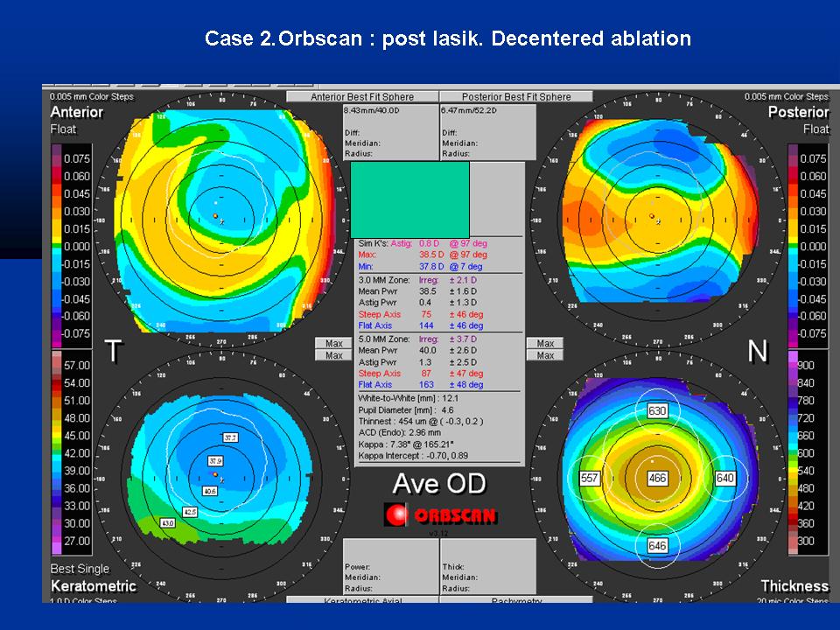Viewport: 840px width, 630px height.
Task: Open the Anterior Best Fit Sphere selector
Action: click(x=362, y=96)
